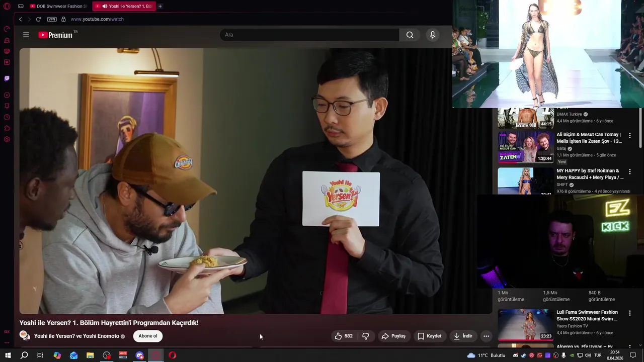Open a new browser tab
Image resolution: width=644 pixels, height=362 pixels.
point(160,6)
